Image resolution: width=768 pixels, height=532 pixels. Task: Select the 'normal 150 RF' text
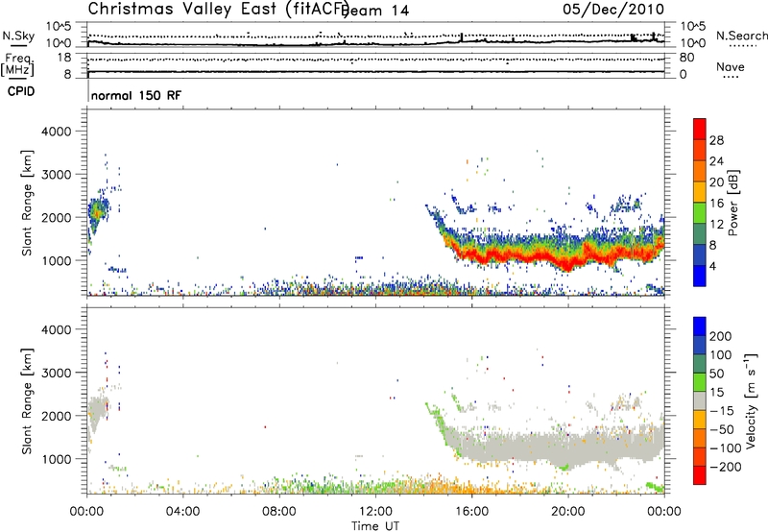[136, 95]
